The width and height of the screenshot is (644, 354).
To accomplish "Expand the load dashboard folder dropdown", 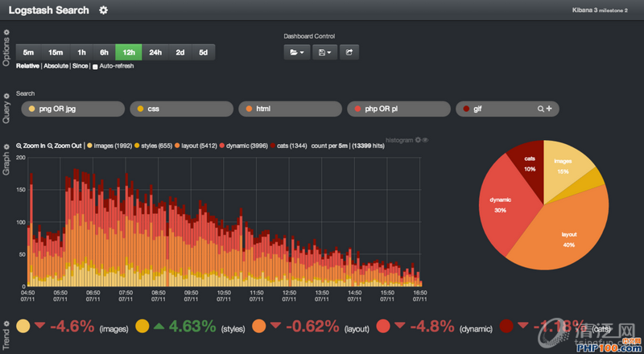I will tap(297, 51).
